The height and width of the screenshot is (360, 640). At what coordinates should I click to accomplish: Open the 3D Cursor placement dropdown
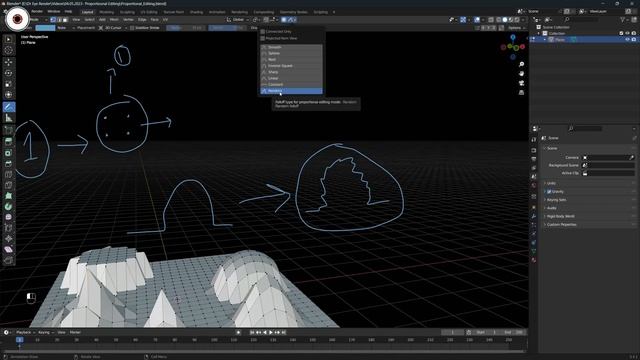tap(113, 28)
